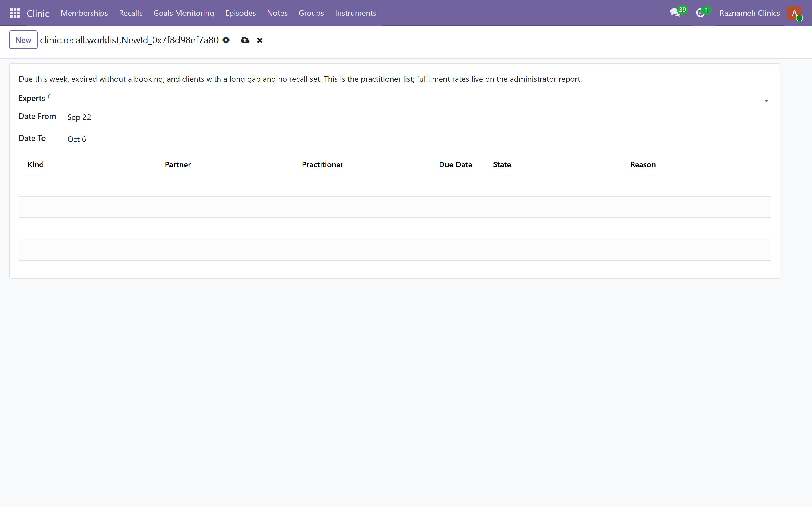
Task: Open the gear actions menu beside the record title
Action: pyautogui.click(x=226, y=40)
